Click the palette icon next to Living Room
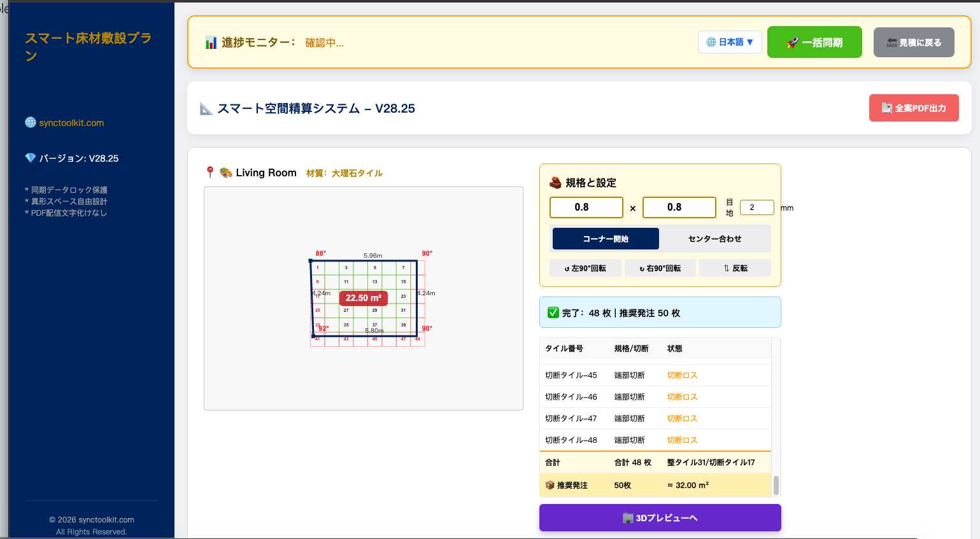 click(225, 172)
